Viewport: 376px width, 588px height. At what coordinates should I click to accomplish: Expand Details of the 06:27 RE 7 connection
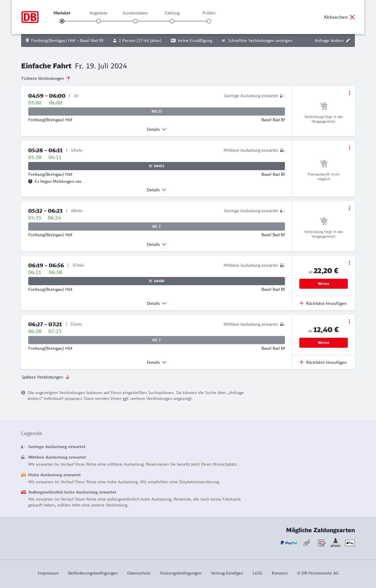pyautogui.click(x=157, y=362)
